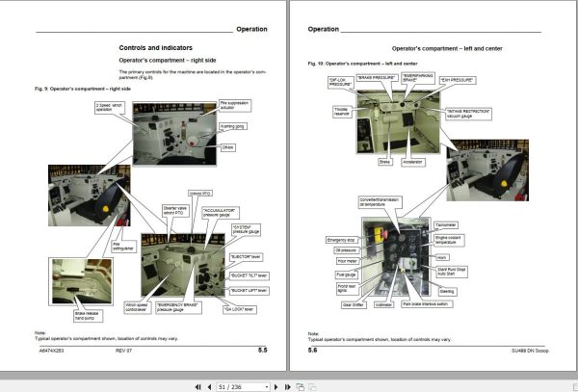
Task: Select the 'Operator's compartment – left and center' subheading
Action: tap(447, 48)
